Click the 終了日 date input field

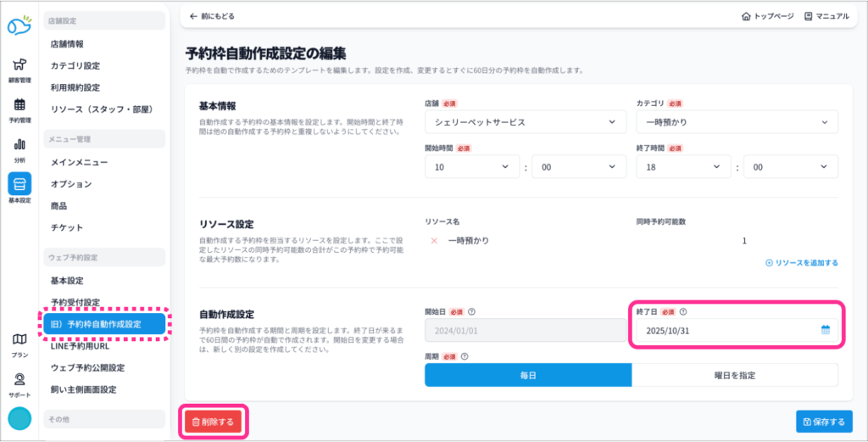(x=726, y=330)
